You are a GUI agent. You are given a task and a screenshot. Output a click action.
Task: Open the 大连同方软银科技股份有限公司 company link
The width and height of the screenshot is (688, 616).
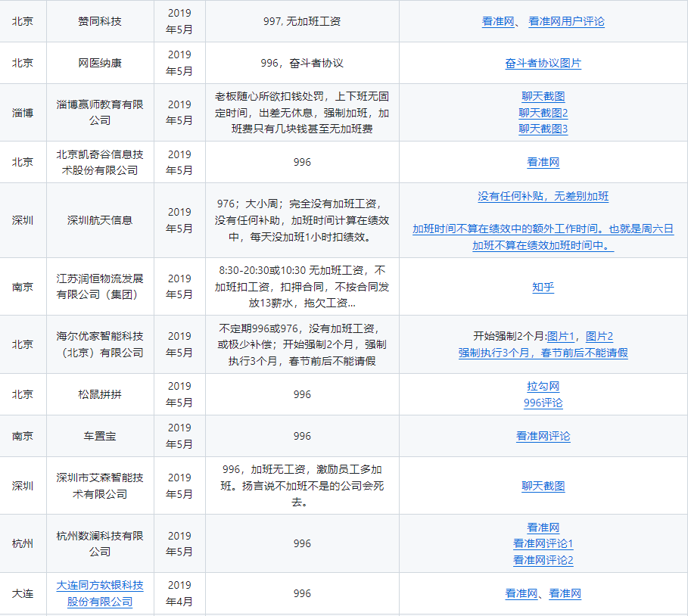[x=100, y=593]
